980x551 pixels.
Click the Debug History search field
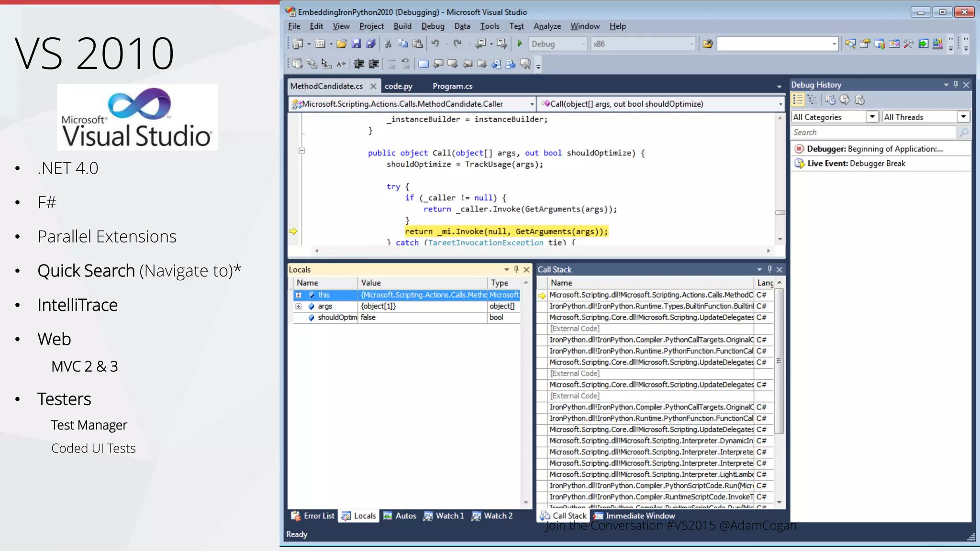[x=874, y=132]
